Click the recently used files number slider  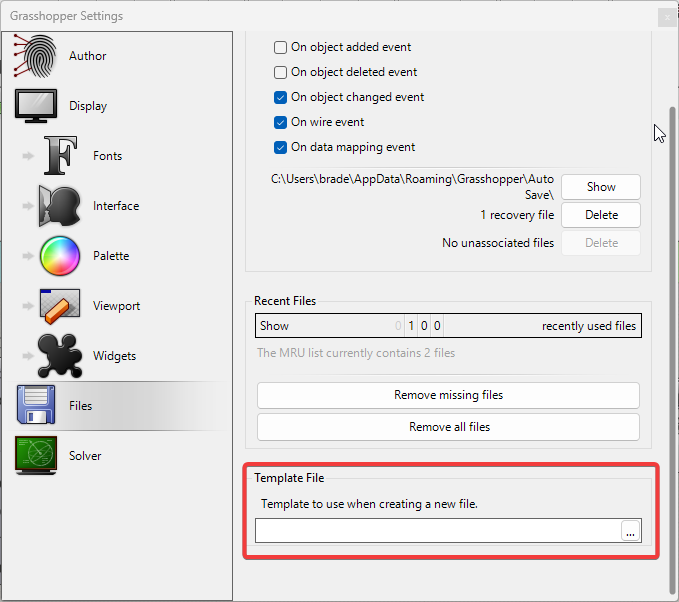point(448,326)
